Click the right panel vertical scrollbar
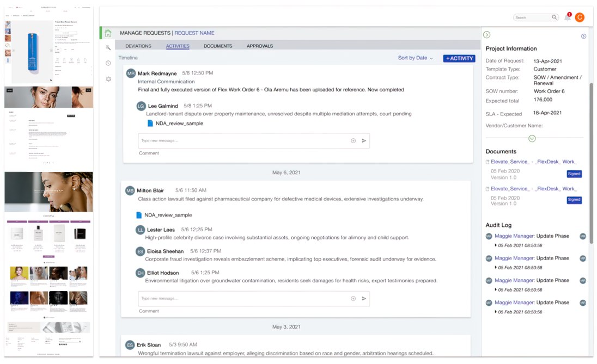 (592, 164)
